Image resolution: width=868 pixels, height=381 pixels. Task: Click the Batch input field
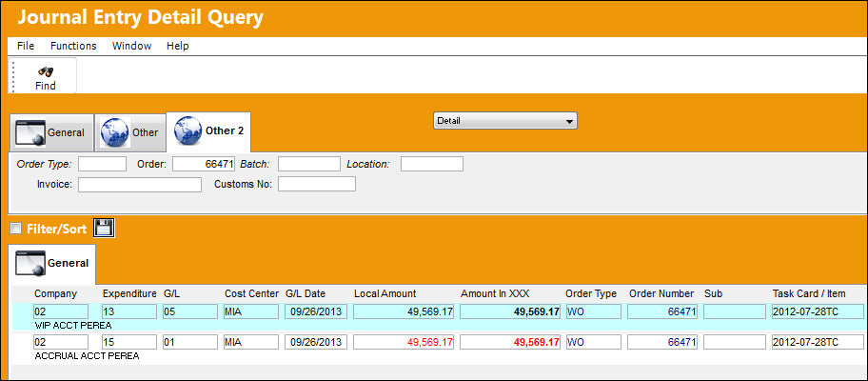tap(309, 164)
